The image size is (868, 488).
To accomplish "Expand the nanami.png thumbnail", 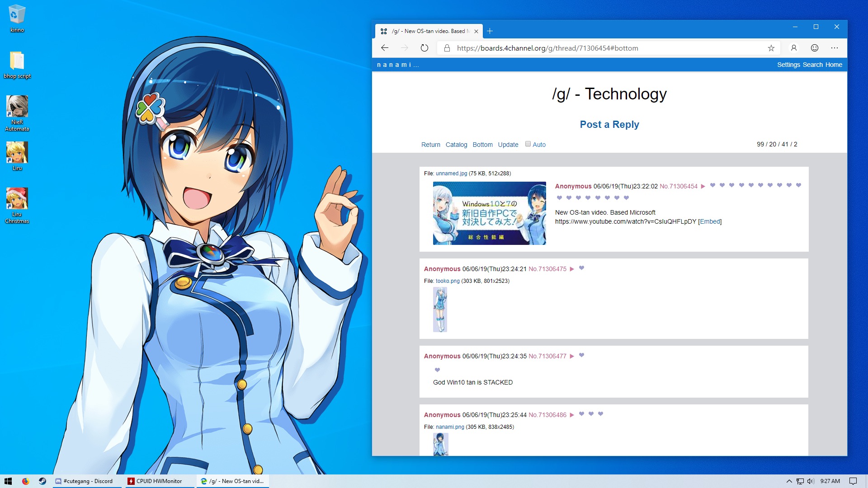I will [440, 445].
